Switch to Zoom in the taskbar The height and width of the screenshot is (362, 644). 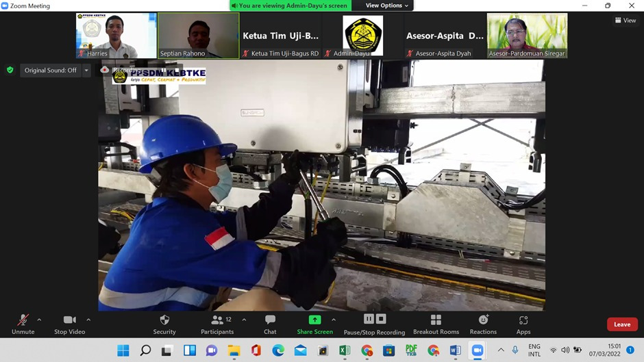pyautogui.click(x=478, y=350)
